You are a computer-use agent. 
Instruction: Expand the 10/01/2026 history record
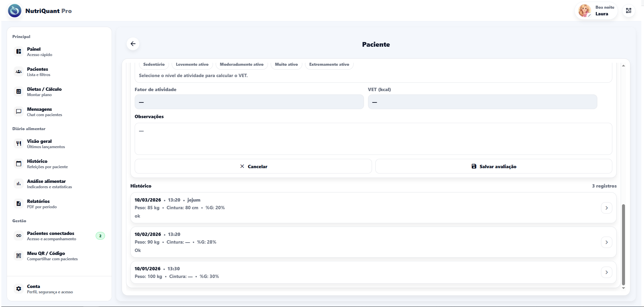[x=606, y=272]
